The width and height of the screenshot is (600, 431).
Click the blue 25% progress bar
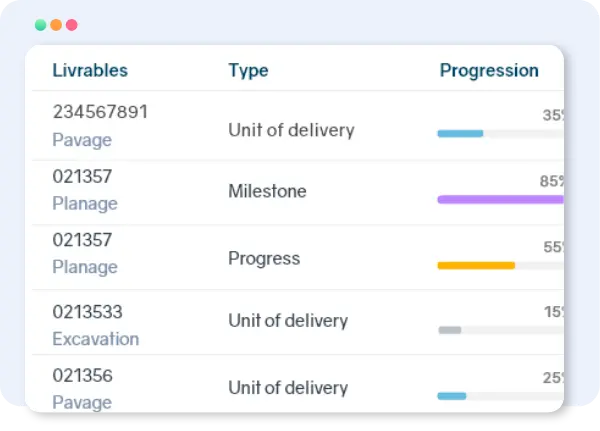point(453,395)
